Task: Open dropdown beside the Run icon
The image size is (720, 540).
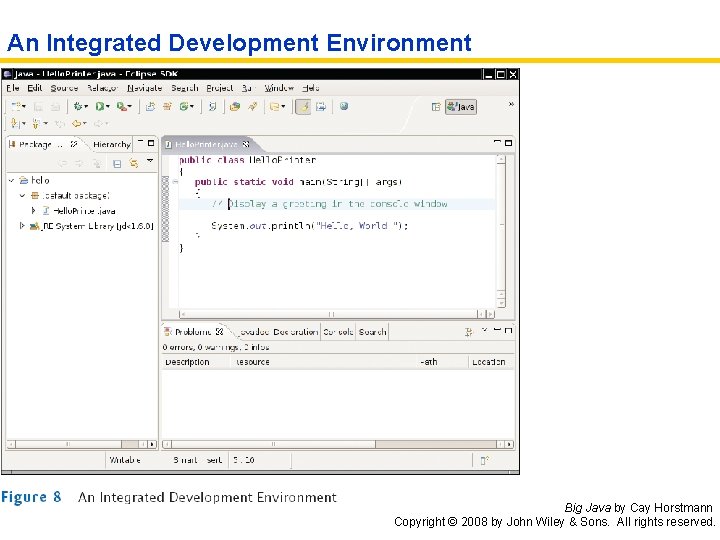Action: click(x=108, y=107)
